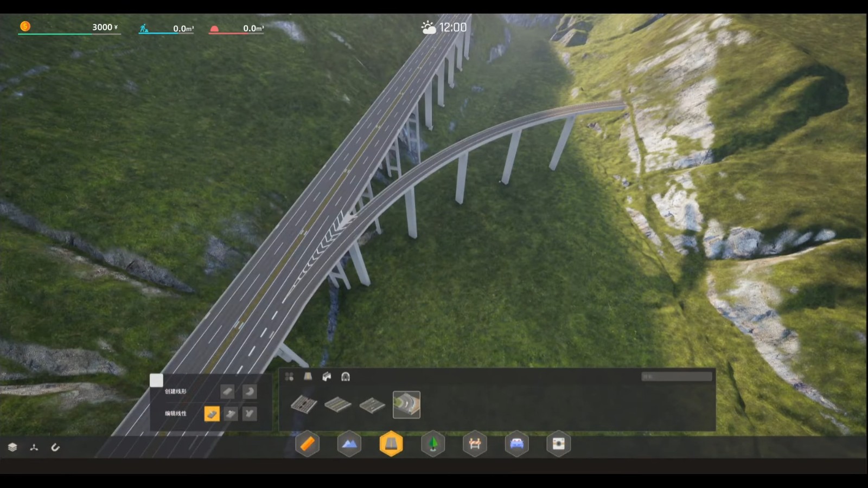Select the road barrier facilities tool
The width and height of the screenshot is (868, 488).
[475, 444]
